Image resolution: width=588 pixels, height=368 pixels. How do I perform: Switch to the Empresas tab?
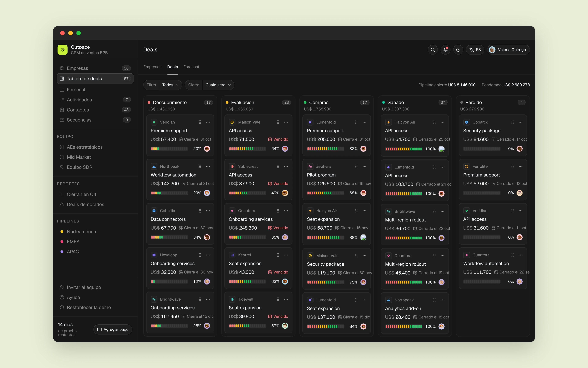click(152, 67)
